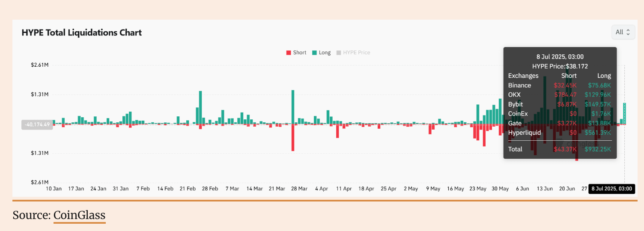Click the Hyperliquid row in tooltip
Image resolution: width=644 pixels, height=231 pixels.
click(560, 133)
